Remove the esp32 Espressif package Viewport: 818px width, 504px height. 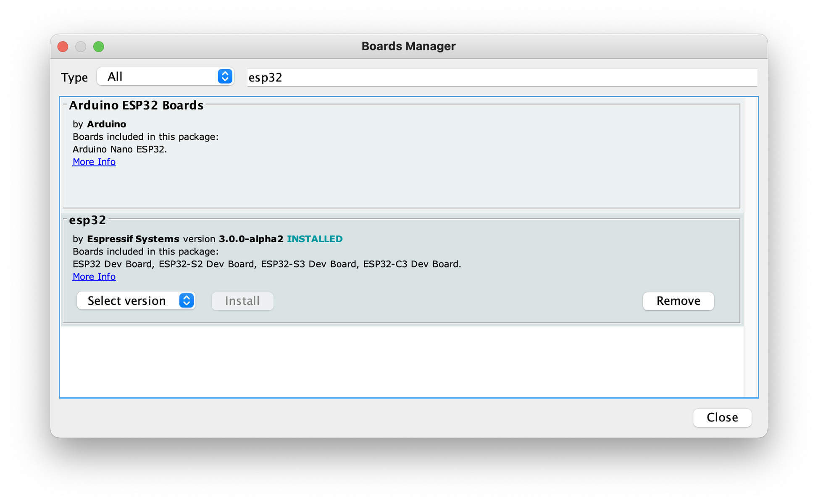pyautogui.click(x=678, y=301)
